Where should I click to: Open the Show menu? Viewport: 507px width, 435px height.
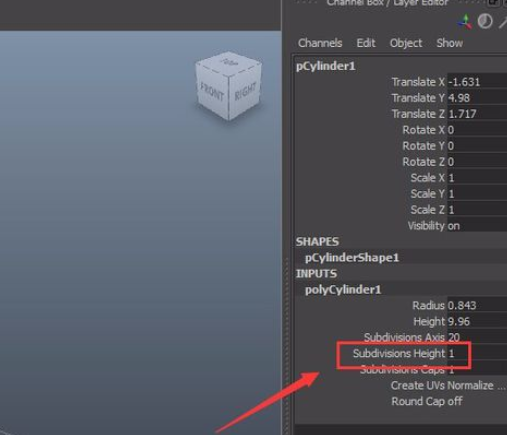[450, 43]
